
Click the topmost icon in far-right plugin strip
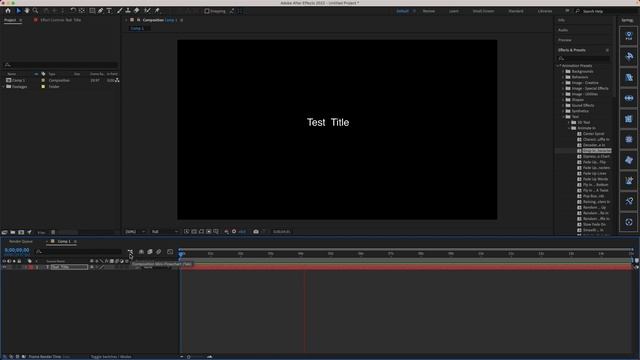tap(629, 36)
